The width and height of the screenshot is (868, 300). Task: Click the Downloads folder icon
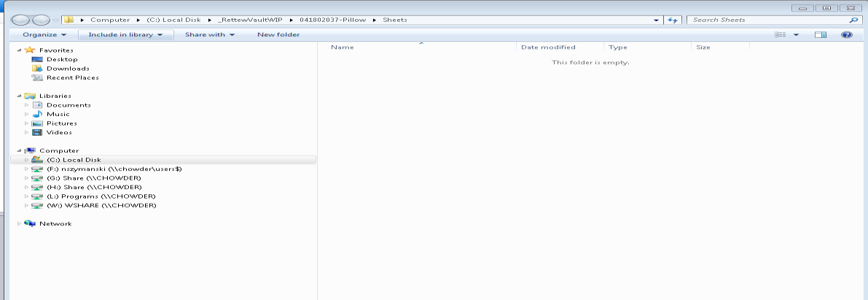coord(37,68)
